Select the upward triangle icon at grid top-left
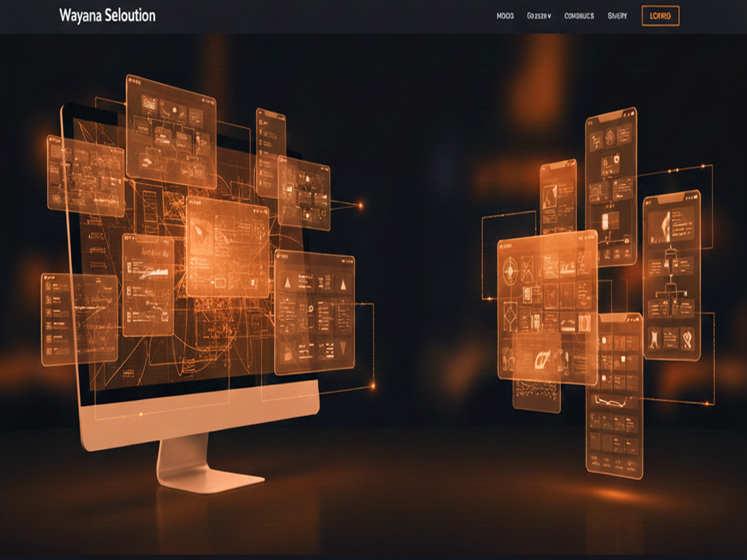This screenshot has width=747, height=560. pyautogui.click(x=287, y=283)
